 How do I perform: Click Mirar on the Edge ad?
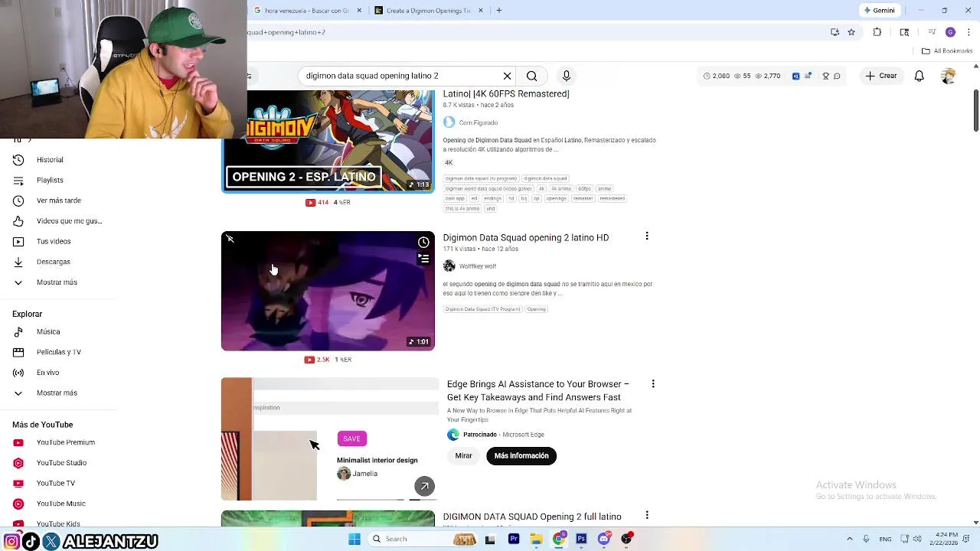click(x=463, y=455)
